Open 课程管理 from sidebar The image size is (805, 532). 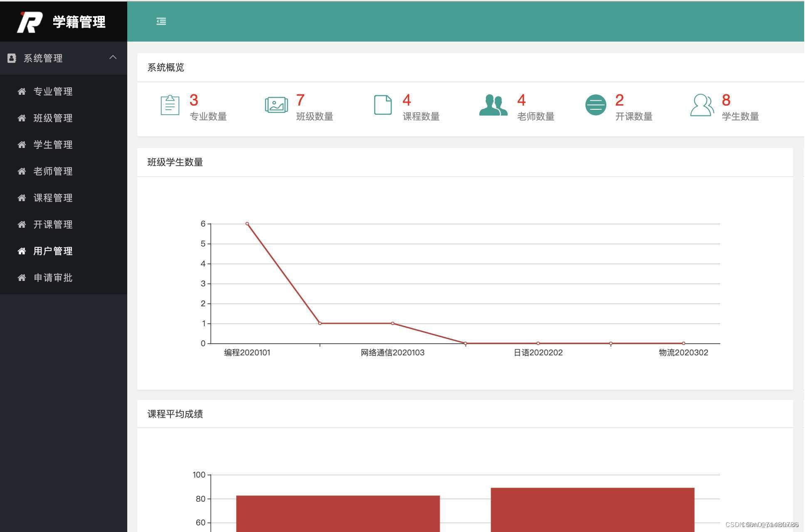[x=53, y=198]
